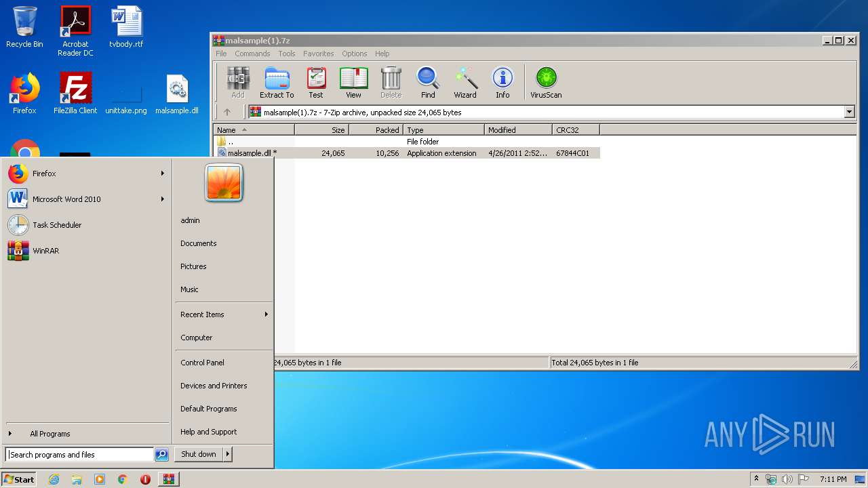Open Control Panel from Start menu
The image size is (868, 488).
tap(202, 363)
